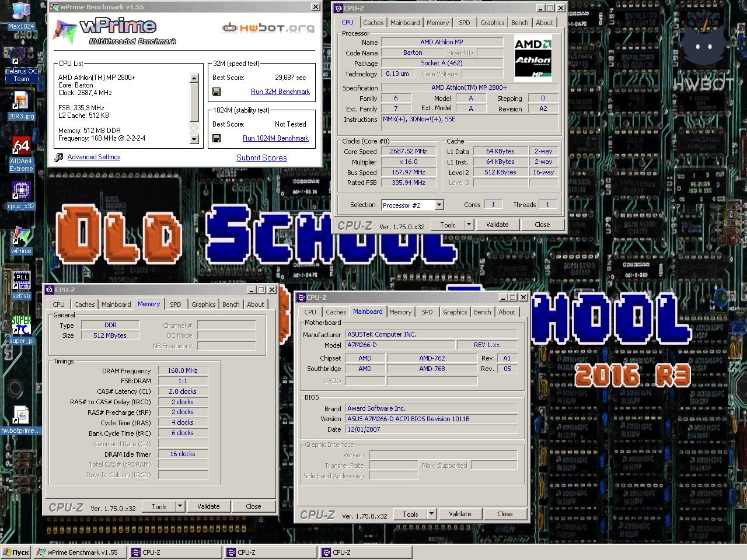
Task: Expand the Tools arrow in CPU window
Action: pyautogui.click(x=469, y=225)
